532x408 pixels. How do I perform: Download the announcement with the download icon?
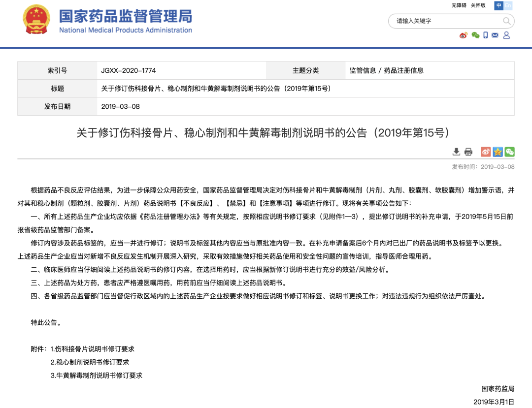[x=457, y=152]
